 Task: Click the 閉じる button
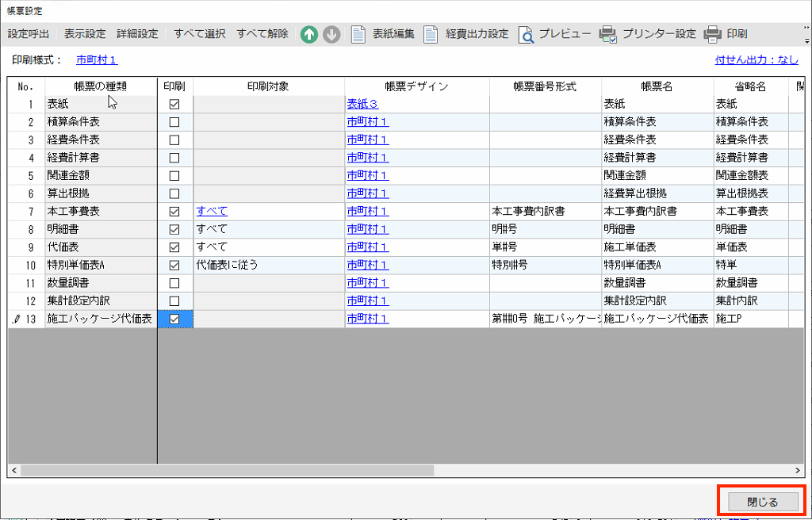click(762, 501)
